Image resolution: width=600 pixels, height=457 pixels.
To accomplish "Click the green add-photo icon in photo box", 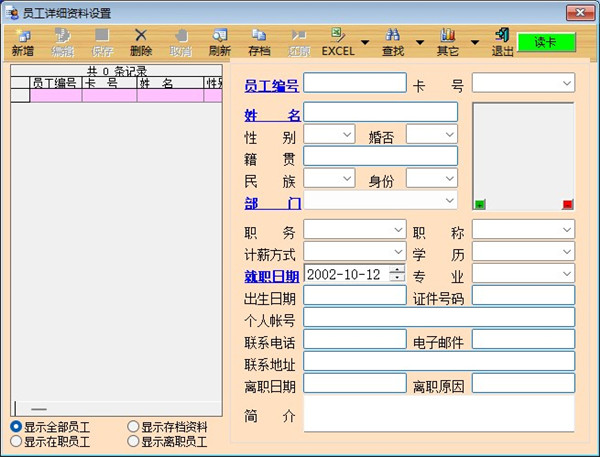I will 480,204.
